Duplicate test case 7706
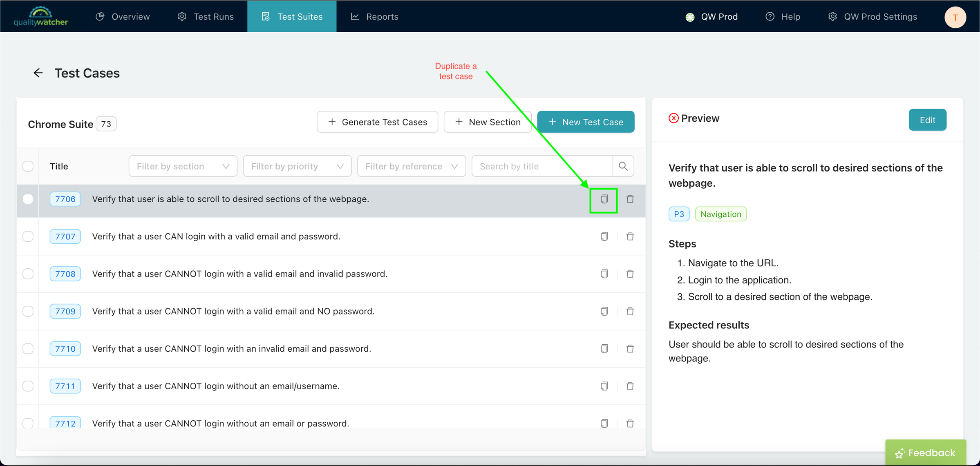The width and height of the screenshot is (980, 466). point(604,199)
